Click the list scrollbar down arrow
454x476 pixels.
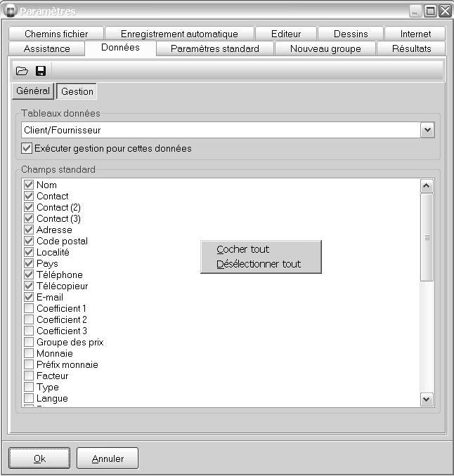point(427,399)
